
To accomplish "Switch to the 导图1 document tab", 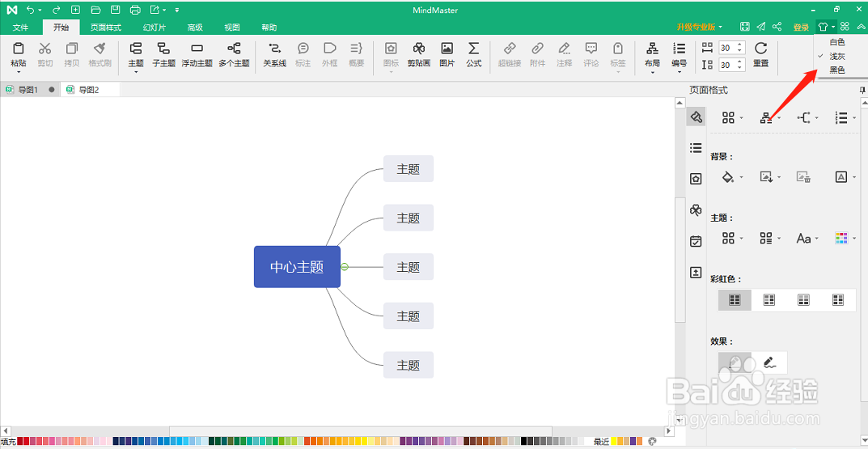I will (29, 90).
